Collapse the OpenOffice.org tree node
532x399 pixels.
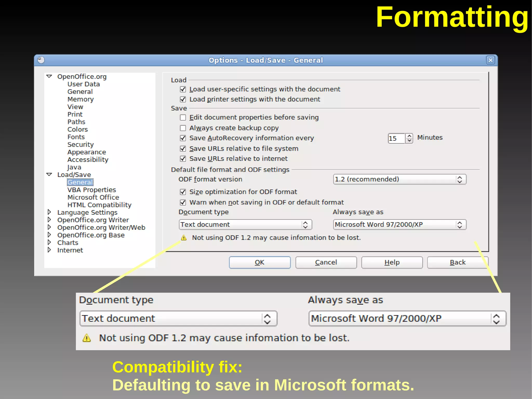click(x=49, y=76)
